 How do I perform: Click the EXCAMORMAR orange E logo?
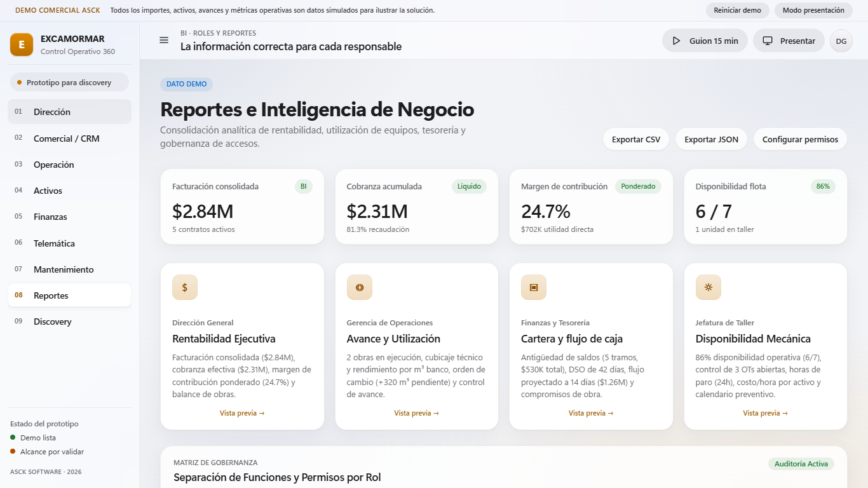pyautogui.click(x=22, y=44)
